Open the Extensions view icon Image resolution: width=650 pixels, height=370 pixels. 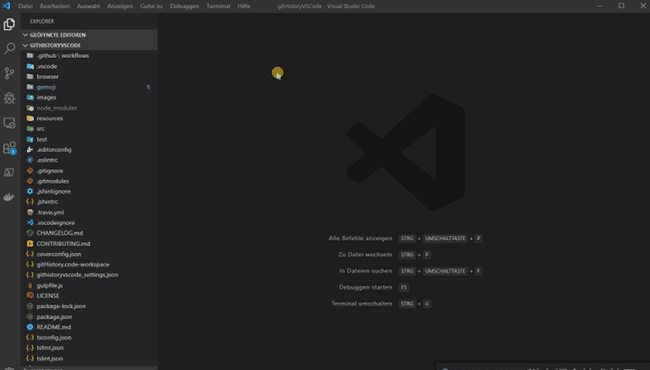[x=9, y=148]
